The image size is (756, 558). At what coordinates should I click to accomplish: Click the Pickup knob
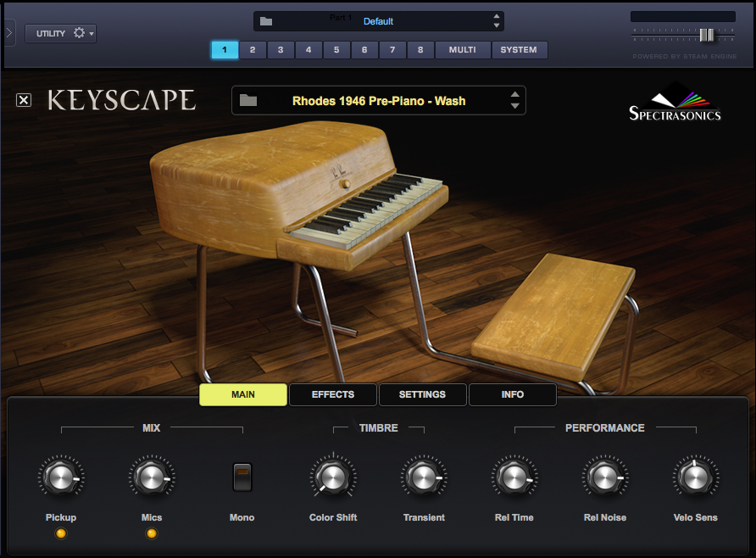click(x=61, y=477)
